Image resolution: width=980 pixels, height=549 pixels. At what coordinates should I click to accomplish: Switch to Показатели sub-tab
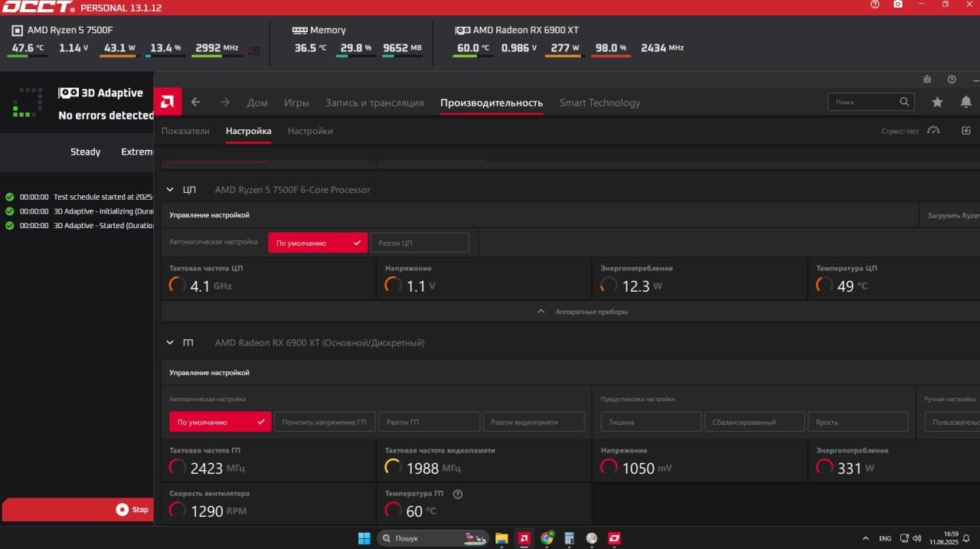click(x=185, y=131)
